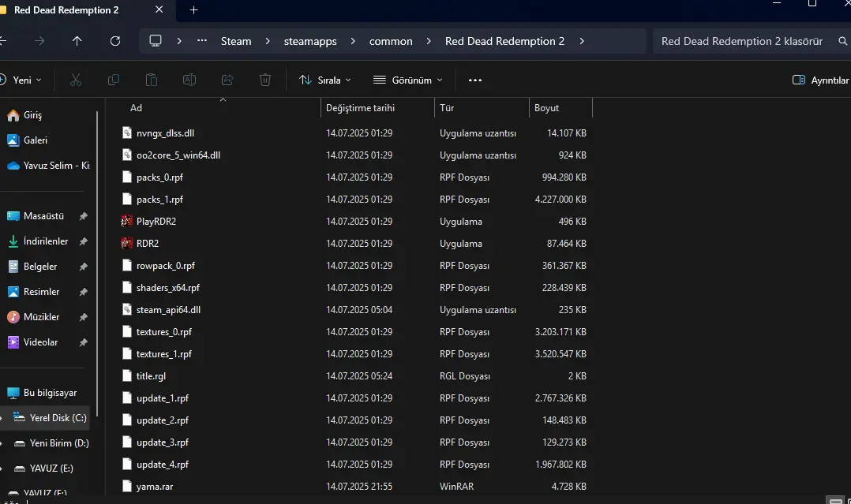Expand chevron after common breadcrumb
Viewport: 851px width, 504px height.
coord(429,41)
